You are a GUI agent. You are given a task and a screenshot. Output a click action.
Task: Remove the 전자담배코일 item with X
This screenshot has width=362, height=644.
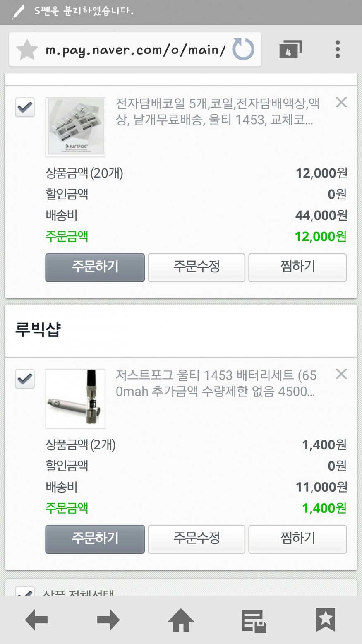pos(341,102)
